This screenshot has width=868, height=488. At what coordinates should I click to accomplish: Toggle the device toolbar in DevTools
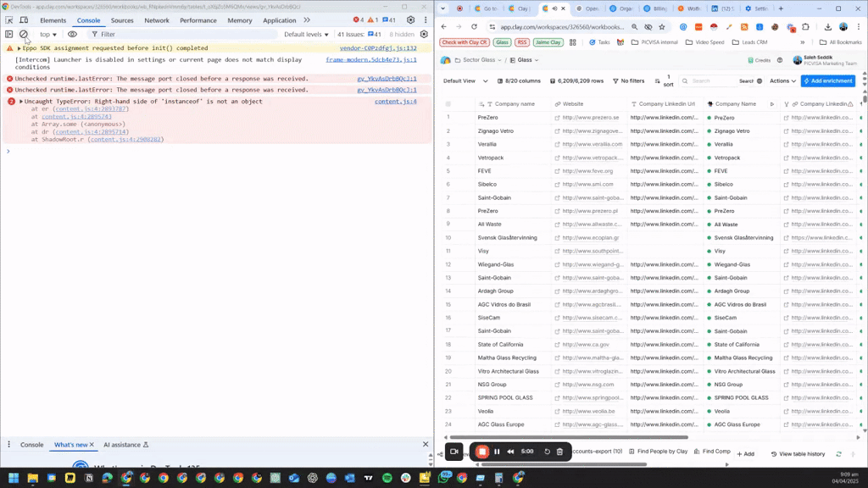[x=24, y=20]
